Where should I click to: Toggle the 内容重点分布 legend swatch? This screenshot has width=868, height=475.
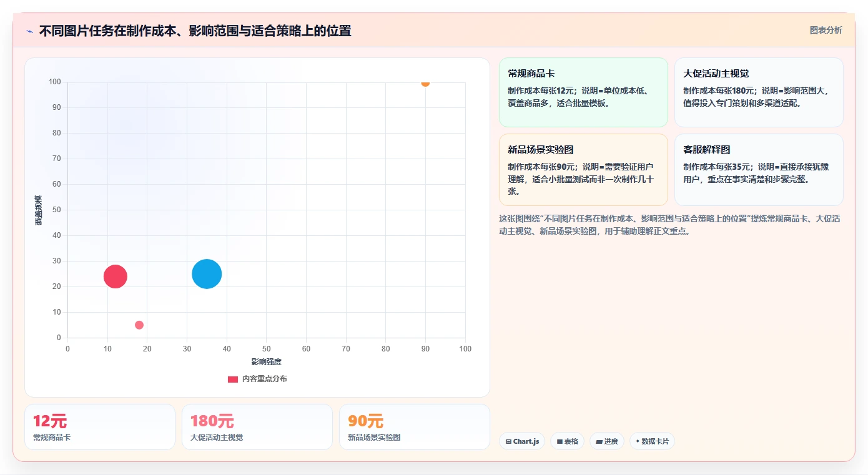pyautogui.click(x=233, y=379)
